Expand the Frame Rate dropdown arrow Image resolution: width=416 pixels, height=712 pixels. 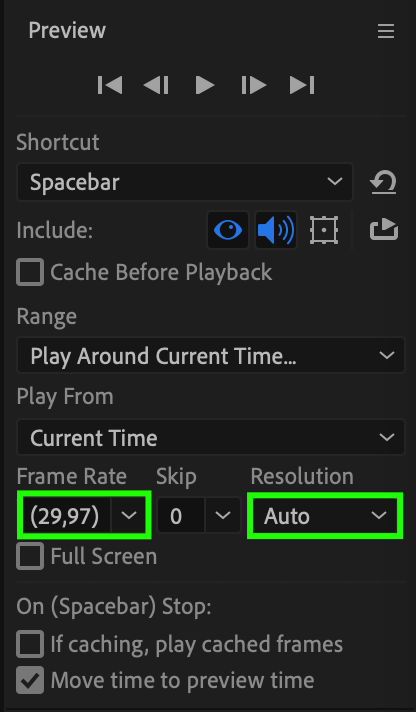(x=129, y=515)
